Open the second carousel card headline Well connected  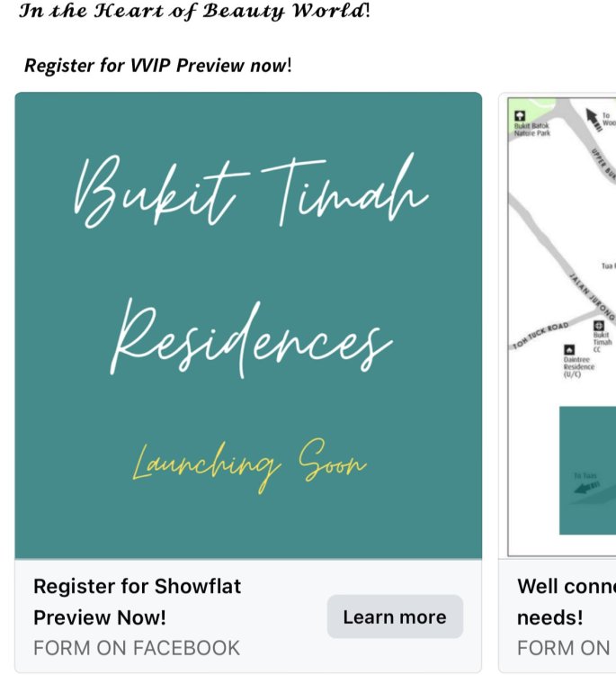pyautogui.click(x=567, y=602)
